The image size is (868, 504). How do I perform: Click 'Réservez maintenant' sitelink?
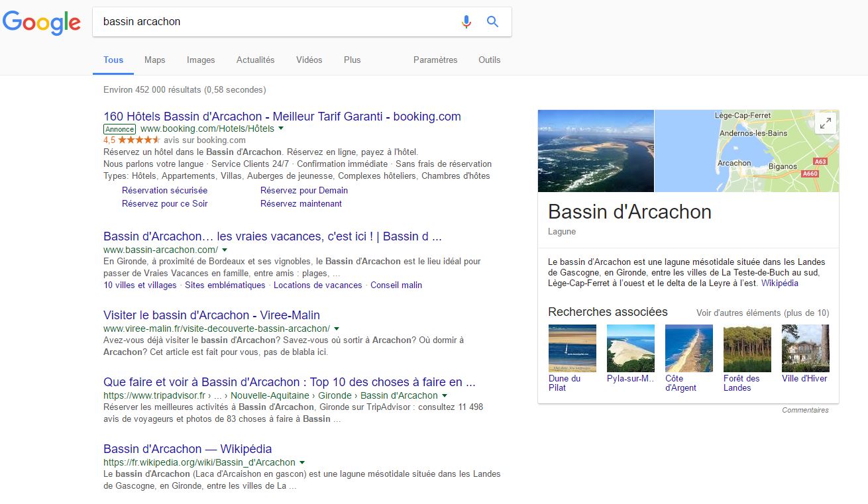pos(301,203)
